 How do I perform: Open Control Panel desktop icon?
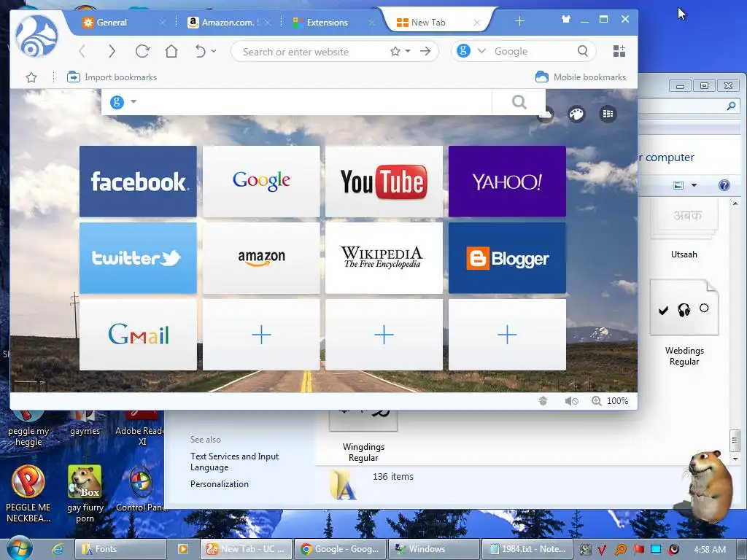141,489
